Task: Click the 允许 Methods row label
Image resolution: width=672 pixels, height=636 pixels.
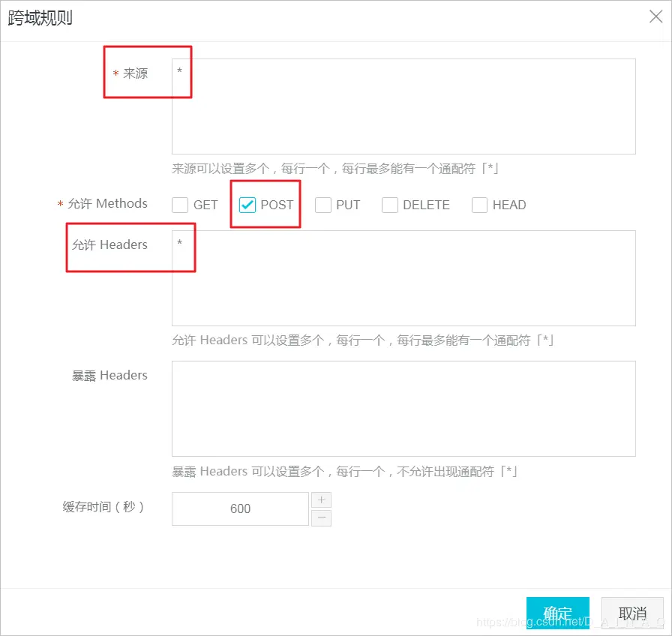Action: point(107,203)
